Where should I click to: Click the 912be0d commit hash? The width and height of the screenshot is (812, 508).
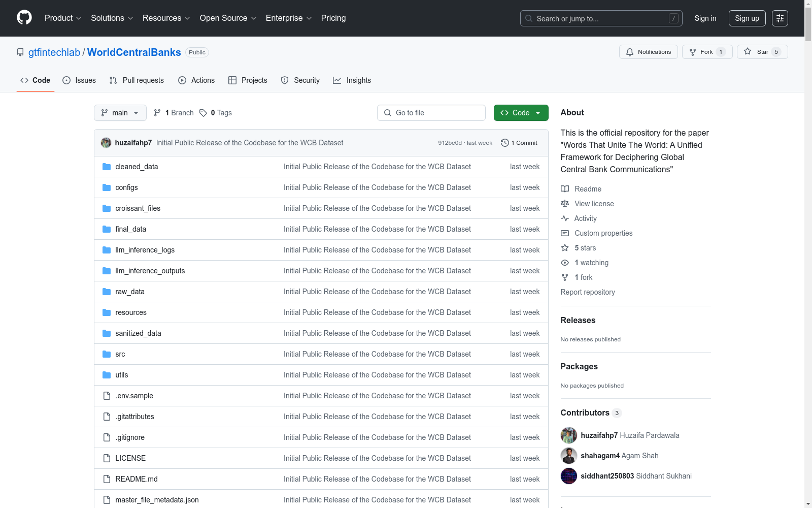coord(450,143)
